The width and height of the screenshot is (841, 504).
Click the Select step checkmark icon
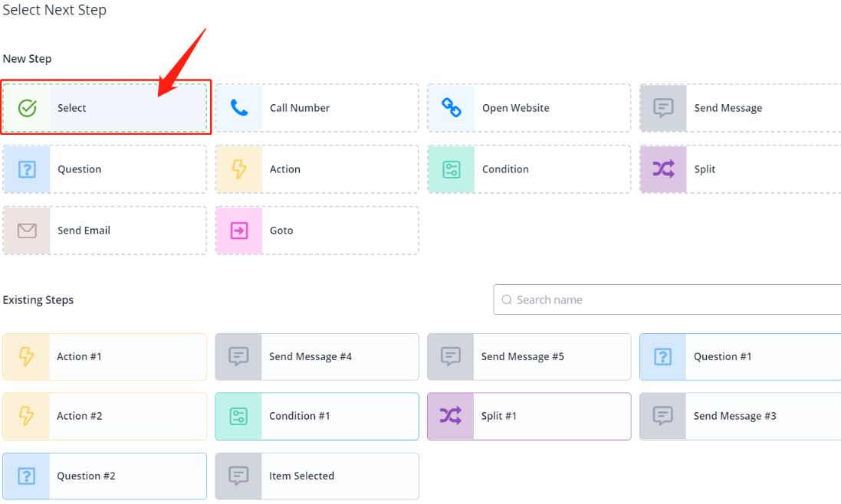(28, 108)
